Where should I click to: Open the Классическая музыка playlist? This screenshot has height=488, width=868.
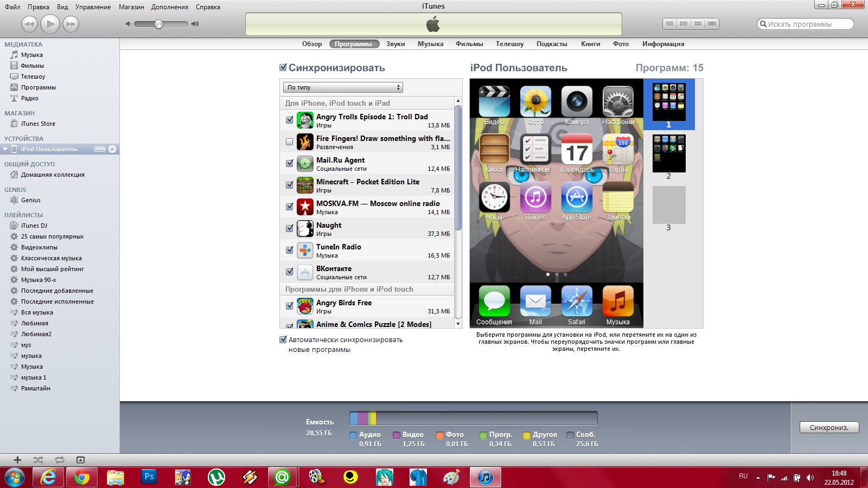(x=52, y=258)
